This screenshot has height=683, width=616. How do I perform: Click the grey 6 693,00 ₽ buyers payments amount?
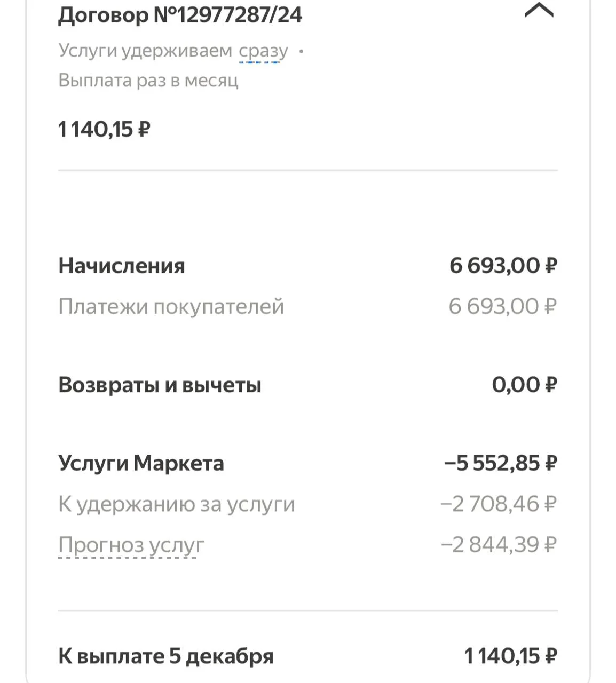(503, 307)
